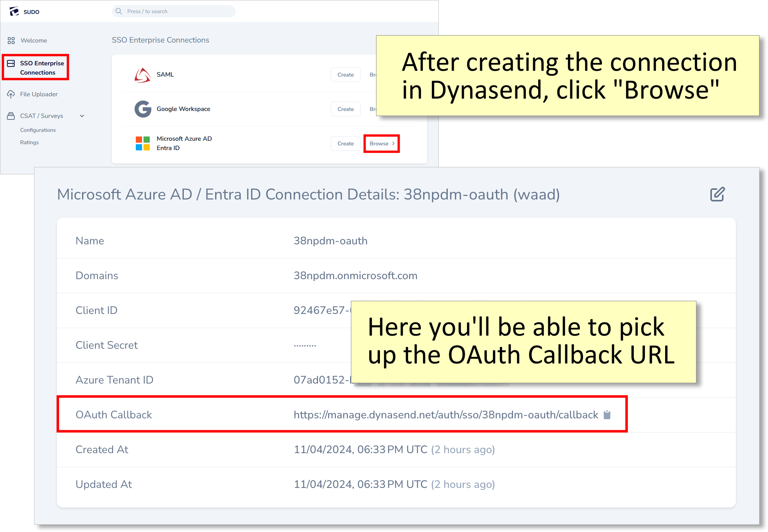
Task: Create a Microsoft Azure AD connection
Action: (346, 143)
